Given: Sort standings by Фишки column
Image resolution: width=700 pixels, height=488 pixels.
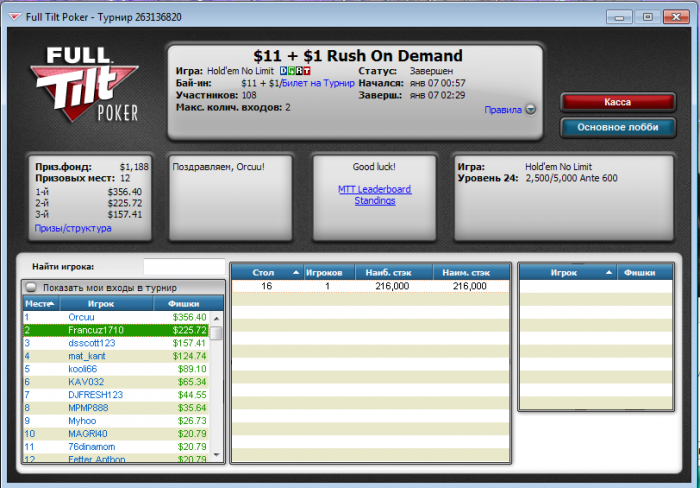Looking at the screenshot, I should [x=188, y=304].
